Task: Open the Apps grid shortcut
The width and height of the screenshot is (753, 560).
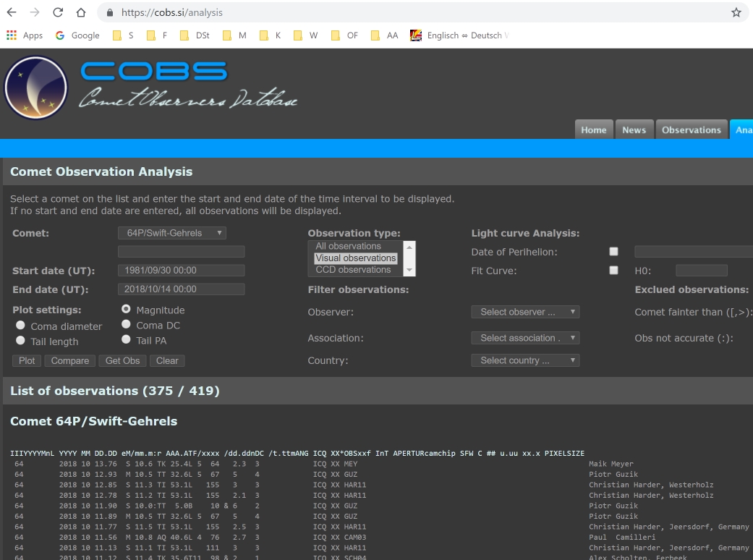Action: pos(25,35)
